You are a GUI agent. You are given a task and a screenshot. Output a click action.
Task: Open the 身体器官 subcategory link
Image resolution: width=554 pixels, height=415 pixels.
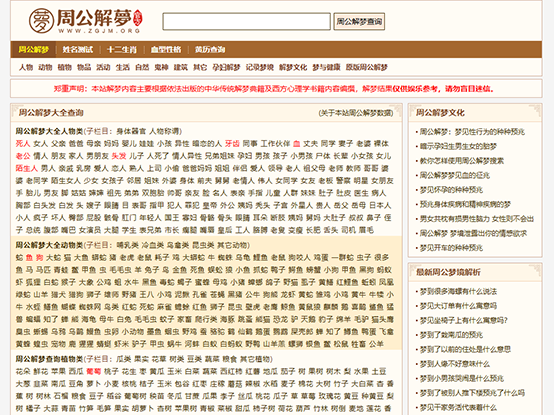pos(131,131)
